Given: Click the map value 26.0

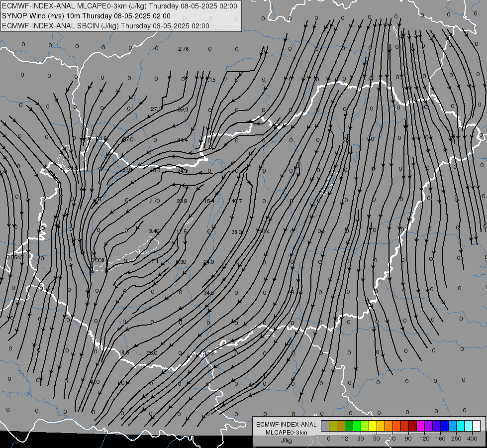Looking at the screenshot, I should (152, 353).
